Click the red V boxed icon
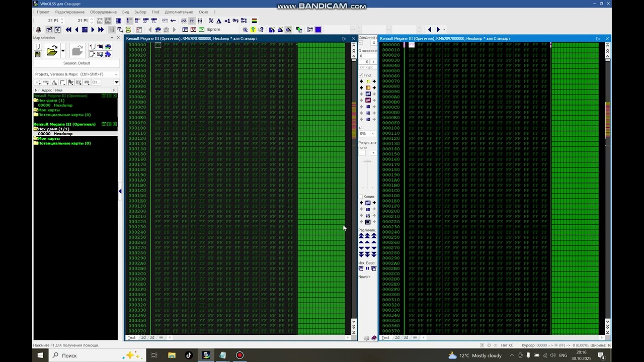 pos(193,30)
